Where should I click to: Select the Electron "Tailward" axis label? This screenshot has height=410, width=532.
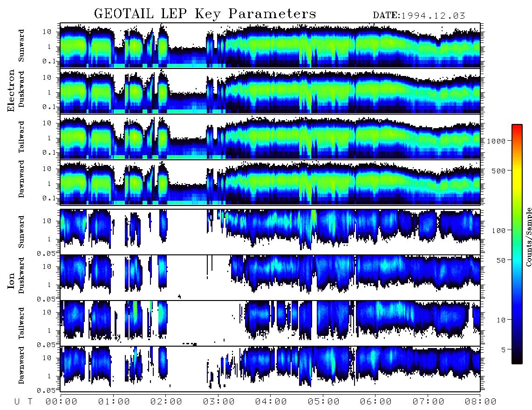21,137
